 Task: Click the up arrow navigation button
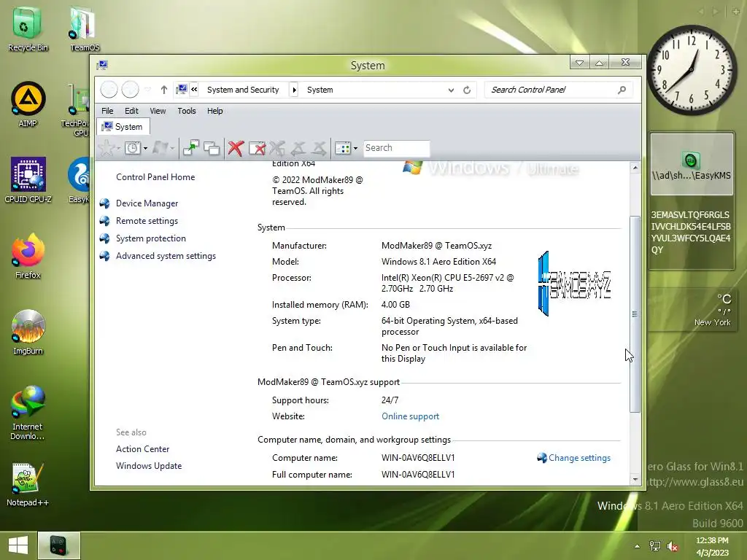tap(164, 90)
